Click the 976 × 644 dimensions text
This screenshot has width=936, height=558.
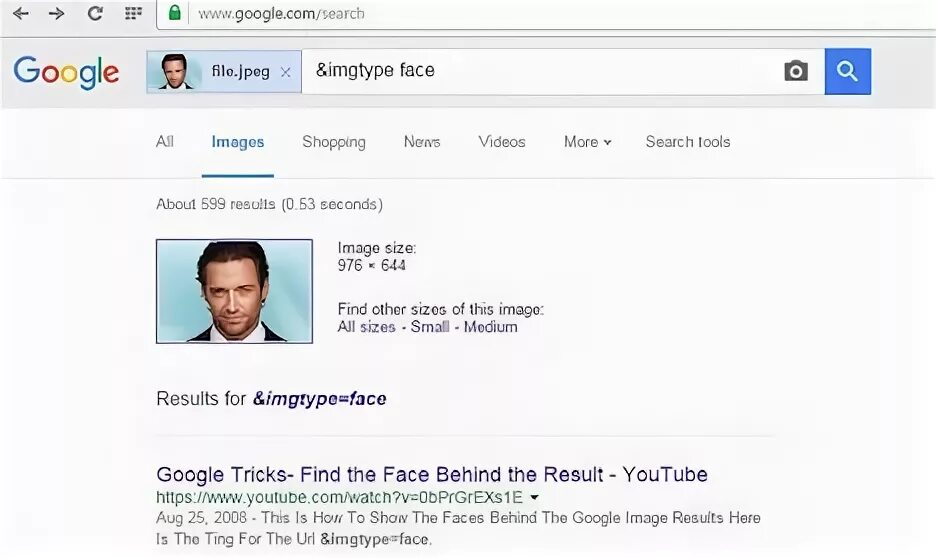(x=371, y=266)
